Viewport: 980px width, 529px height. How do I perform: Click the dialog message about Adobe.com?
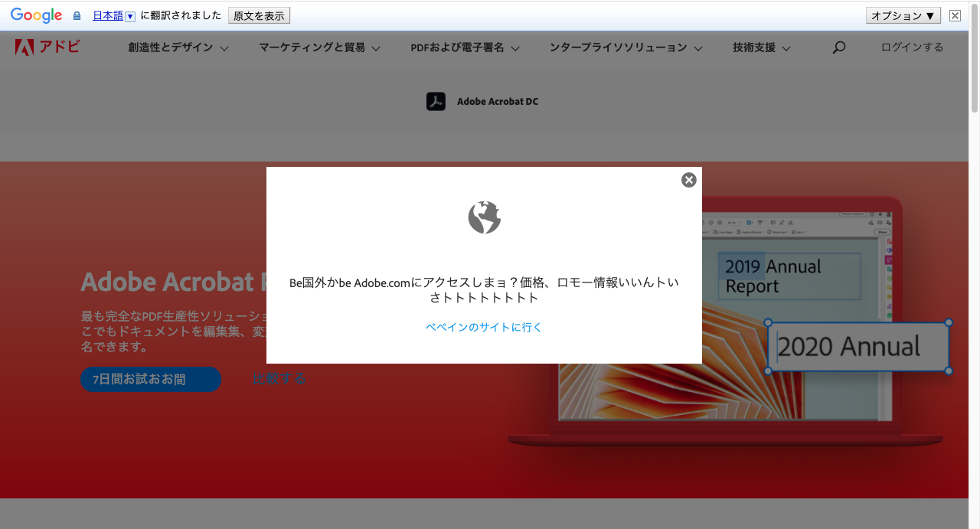[x=484, y=290]
